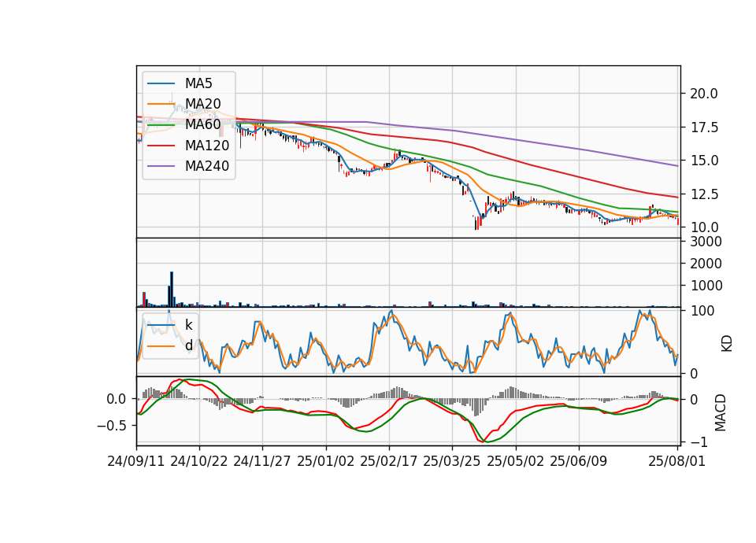Click the 24/11/27 date tick label
This screenshot has height=543, width=756.
pos(262,462)
